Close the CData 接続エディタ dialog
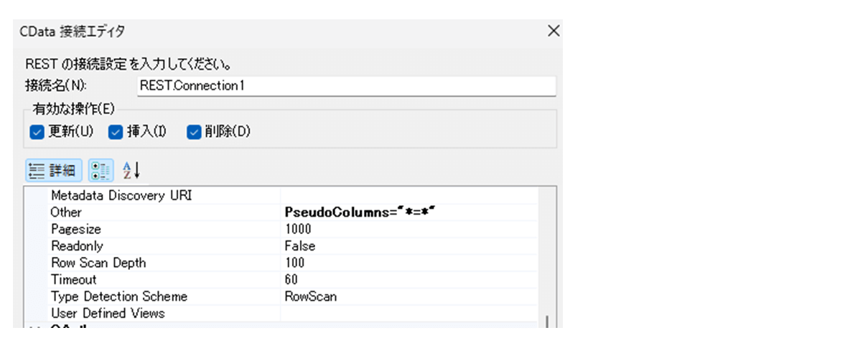 (x=553, y=31)
